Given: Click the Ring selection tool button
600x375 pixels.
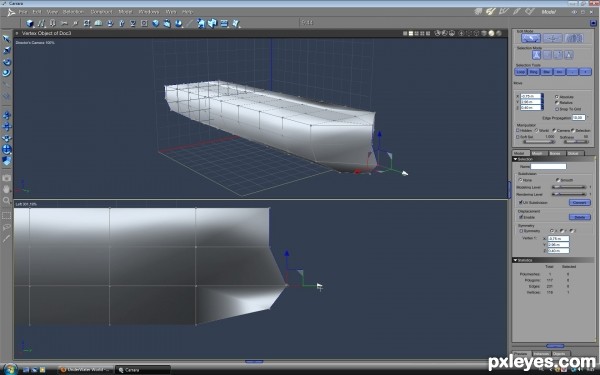Looking at the screenshot, I should (533, 72).
